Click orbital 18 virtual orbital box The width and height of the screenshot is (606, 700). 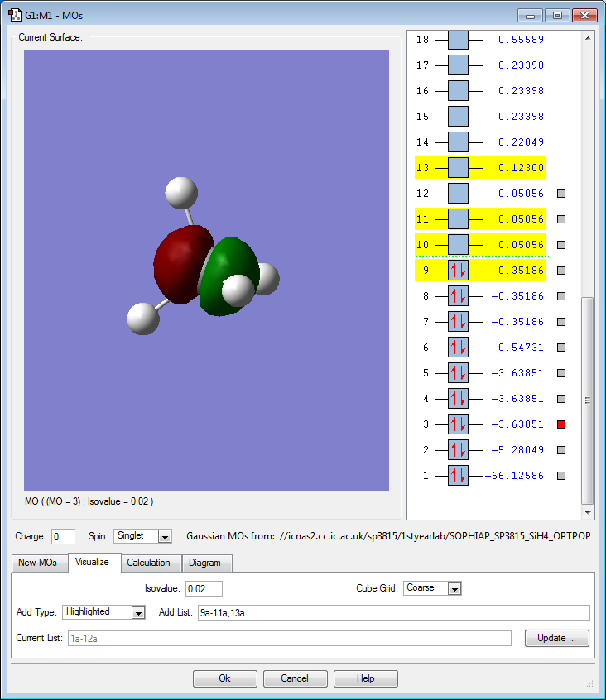click(458, 40)
